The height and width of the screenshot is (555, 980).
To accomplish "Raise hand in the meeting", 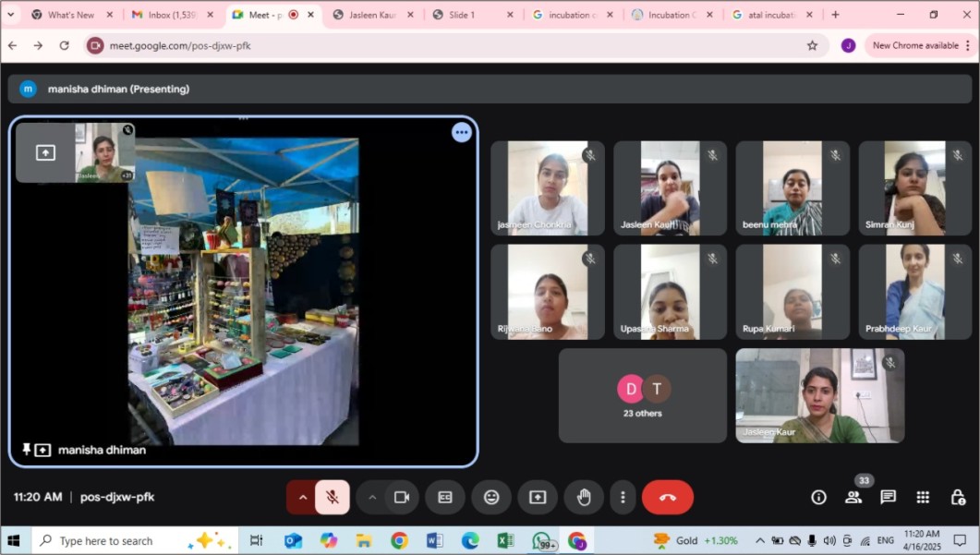I will point(584,497).
